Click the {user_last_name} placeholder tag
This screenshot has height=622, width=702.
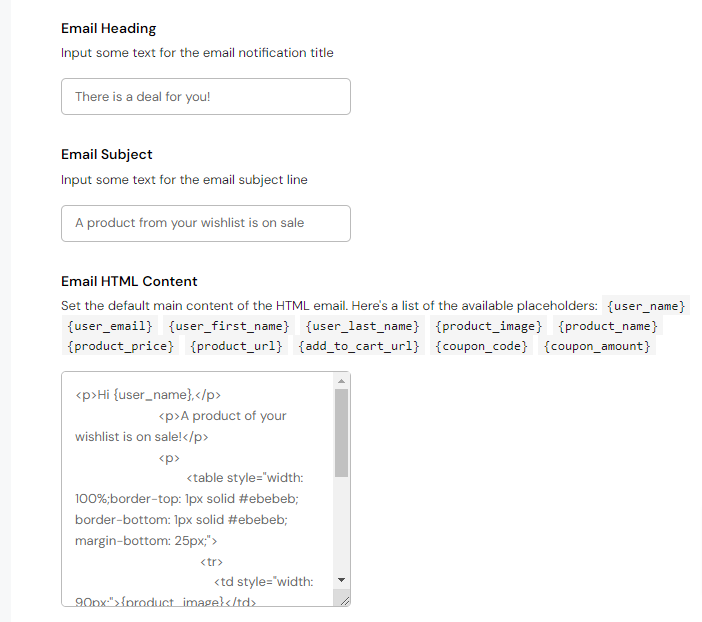[x=361, y=326]
